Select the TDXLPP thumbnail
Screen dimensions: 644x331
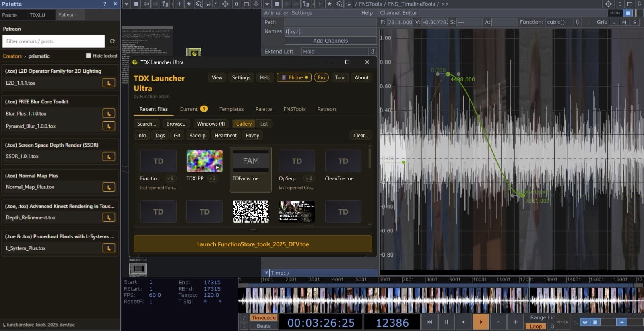pyautogui.click(x=204, y=161)
